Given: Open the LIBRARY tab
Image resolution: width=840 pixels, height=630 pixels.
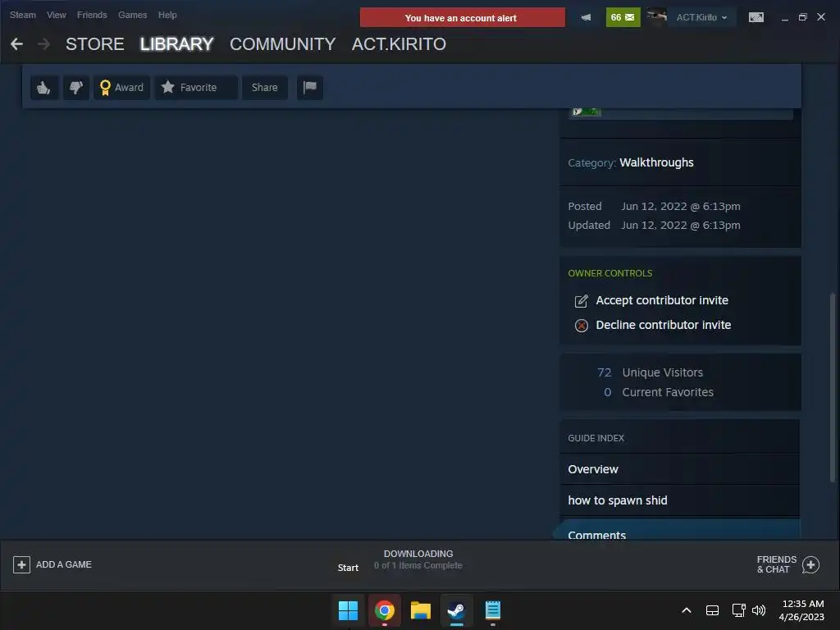Looking at the screenshot, I should pyautogui.click(x=177, y=44).
